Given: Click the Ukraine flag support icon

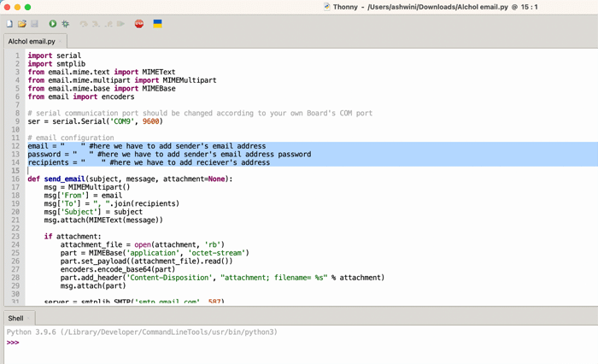Looking at the screenshot, I should point(157,24).
